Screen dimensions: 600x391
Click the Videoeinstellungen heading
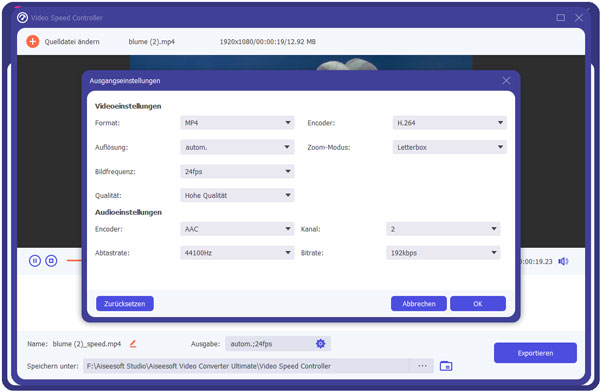tap(128, 106)
